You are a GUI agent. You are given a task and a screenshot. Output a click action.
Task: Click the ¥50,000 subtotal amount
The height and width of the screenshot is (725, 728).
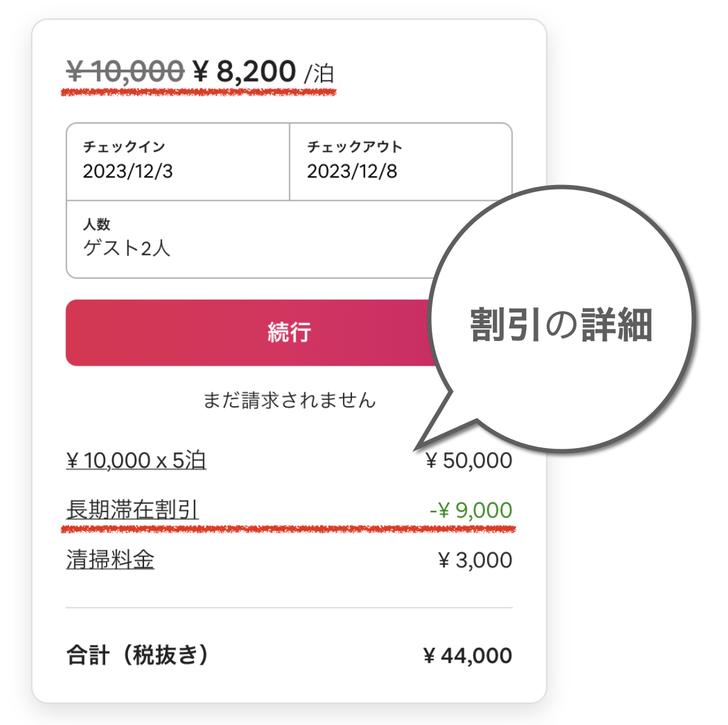coord(469,461)
